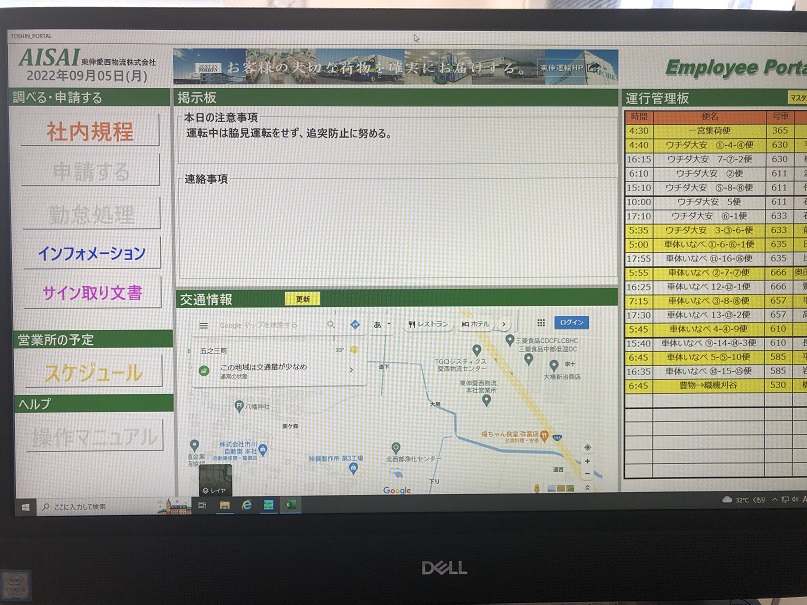Click the blue ログイン button on map

(x=572, y=323)
